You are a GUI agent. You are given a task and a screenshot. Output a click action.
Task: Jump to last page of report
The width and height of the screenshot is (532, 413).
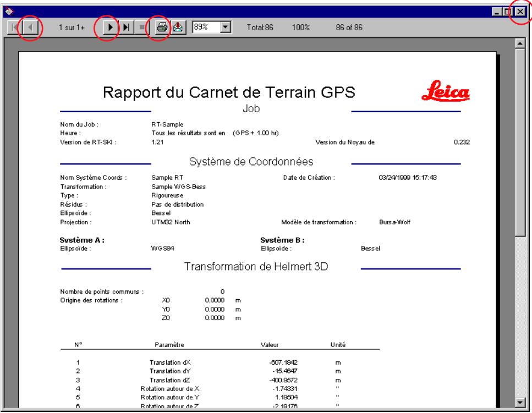[x=126, y=27]
